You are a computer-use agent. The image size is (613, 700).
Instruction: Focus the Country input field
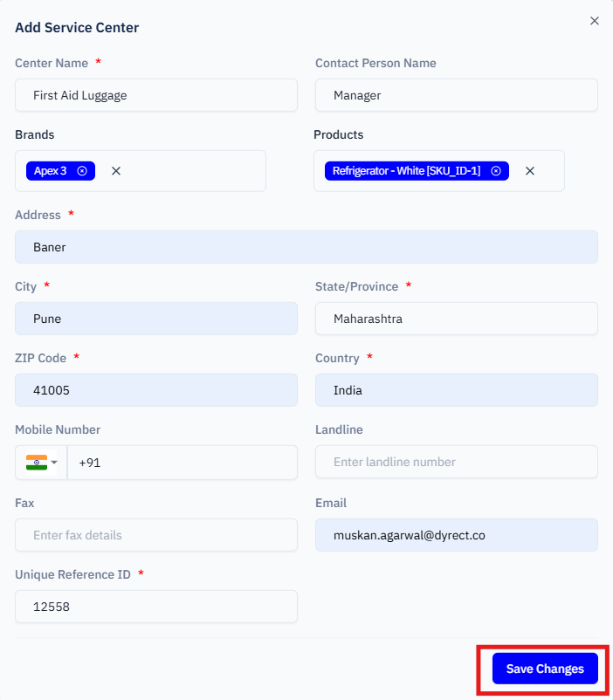[x=456, y=390]
